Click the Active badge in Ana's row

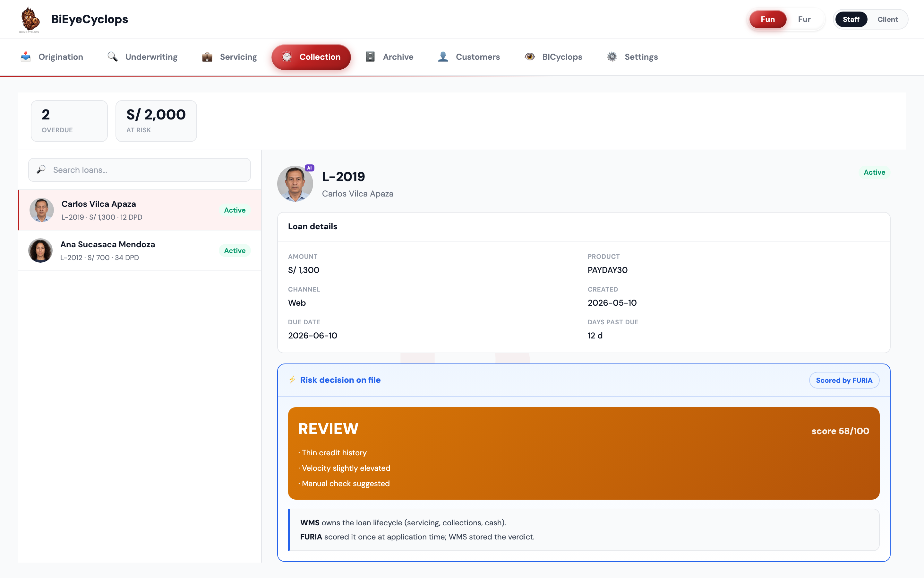click(235, 250)
